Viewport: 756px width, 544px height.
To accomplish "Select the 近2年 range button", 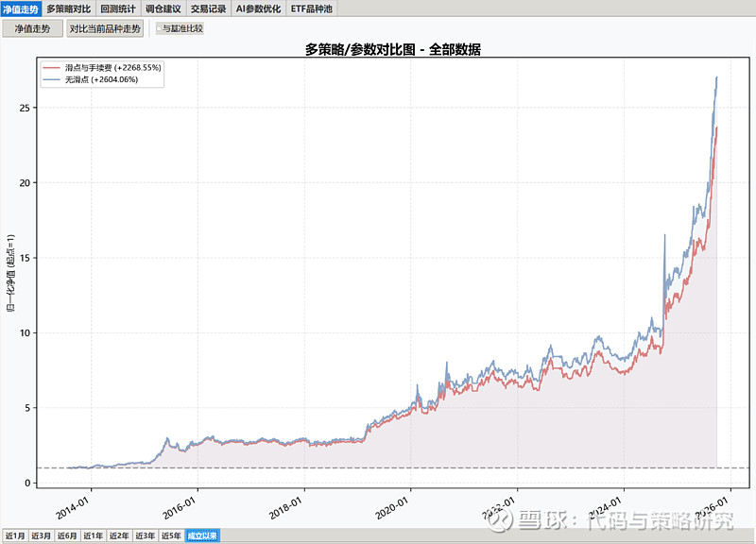I will pyautogui.click(x=119, y=535).
